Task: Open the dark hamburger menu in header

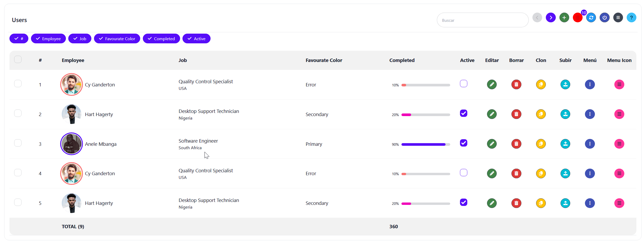Action: [618, 18]
